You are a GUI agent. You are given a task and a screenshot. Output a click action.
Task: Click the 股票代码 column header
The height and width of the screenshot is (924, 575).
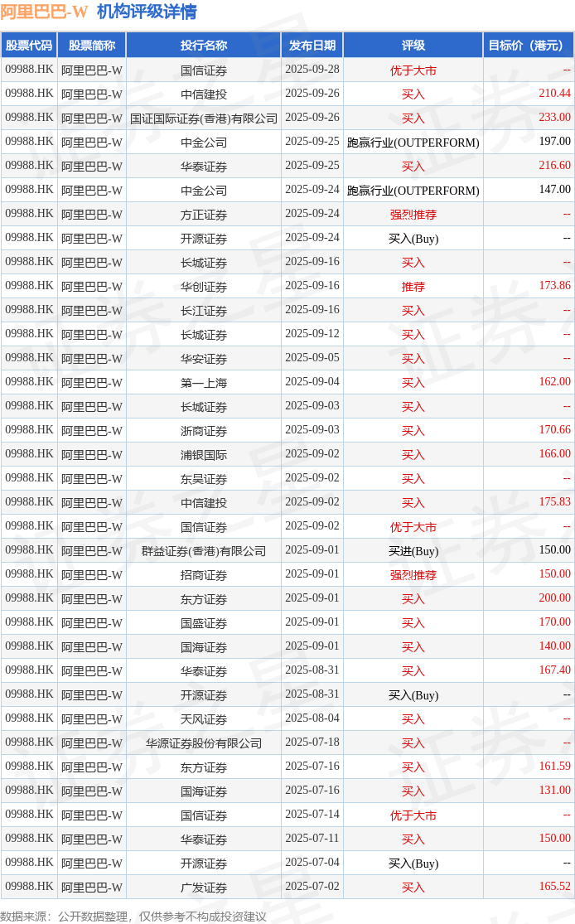(x=29, y=46)
